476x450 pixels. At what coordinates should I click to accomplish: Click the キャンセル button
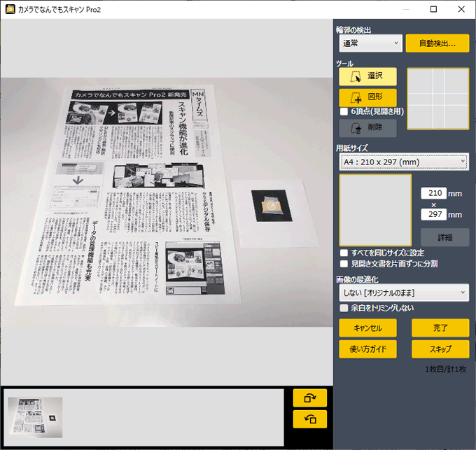(x=367, y=328)
